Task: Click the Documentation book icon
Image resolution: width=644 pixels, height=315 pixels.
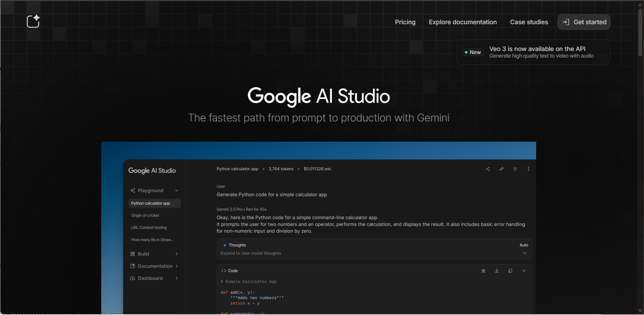Action: 133,266
